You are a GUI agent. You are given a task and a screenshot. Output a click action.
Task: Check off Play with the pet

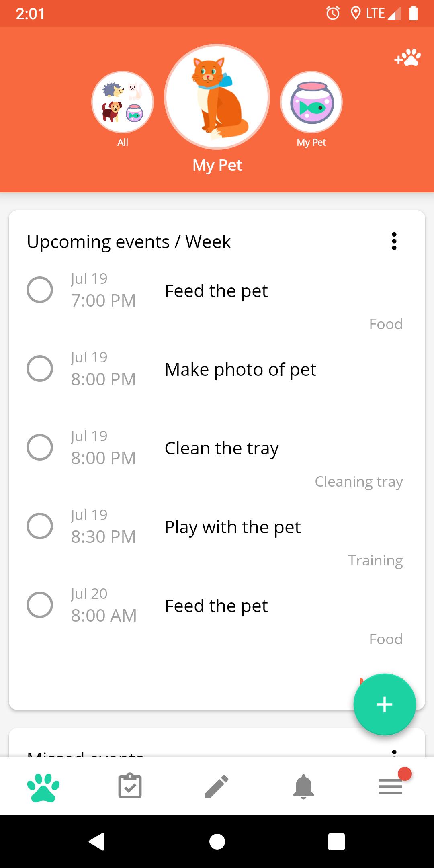coord(40,526)
